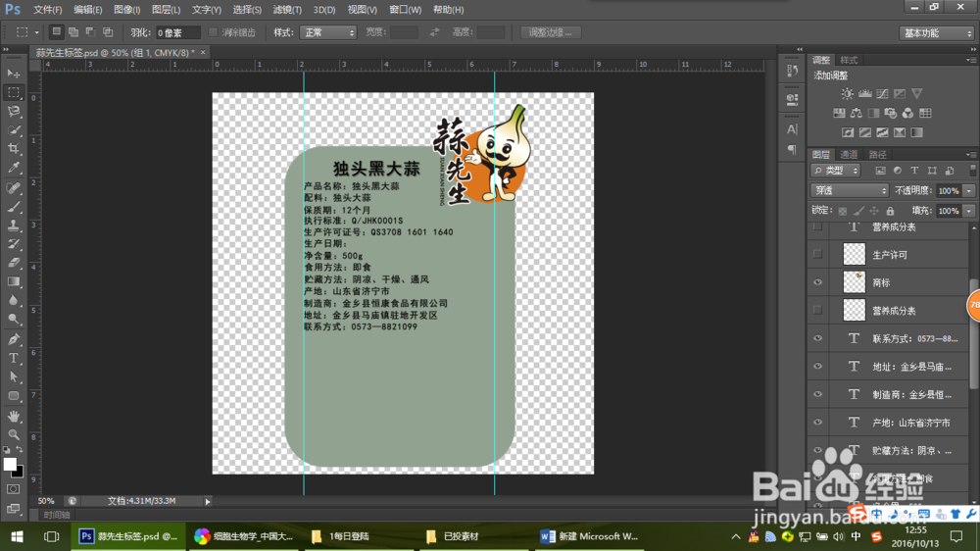980x551 pixels.
Task: Toggle the 消除锯齿 checkbox
Action: (213, 32)
